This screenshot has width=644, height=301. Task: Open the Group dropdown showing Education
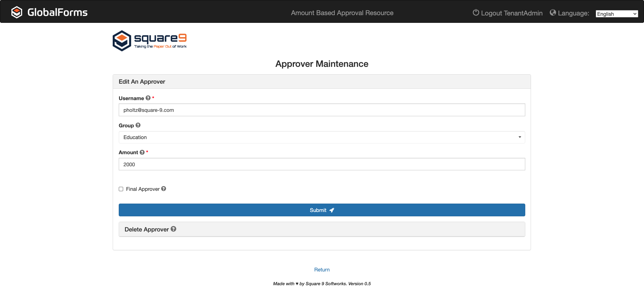tap(322, 137)
